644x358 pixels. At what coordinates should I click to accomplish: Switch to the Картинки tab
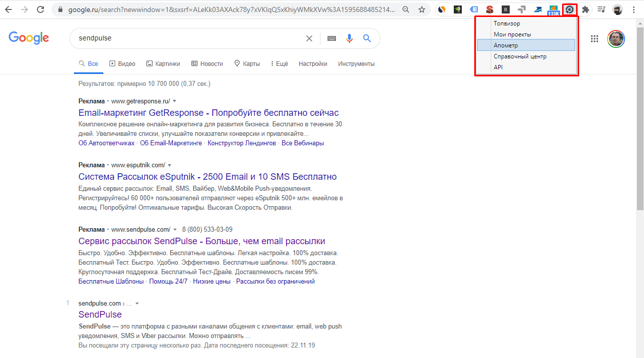pos(163,64)
